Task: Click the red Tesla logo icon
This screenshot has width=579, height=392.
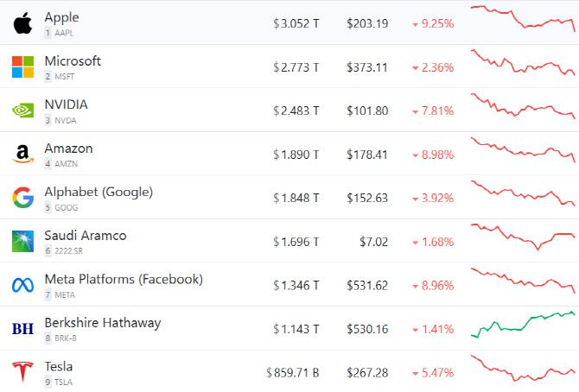Action: [22, 372]
